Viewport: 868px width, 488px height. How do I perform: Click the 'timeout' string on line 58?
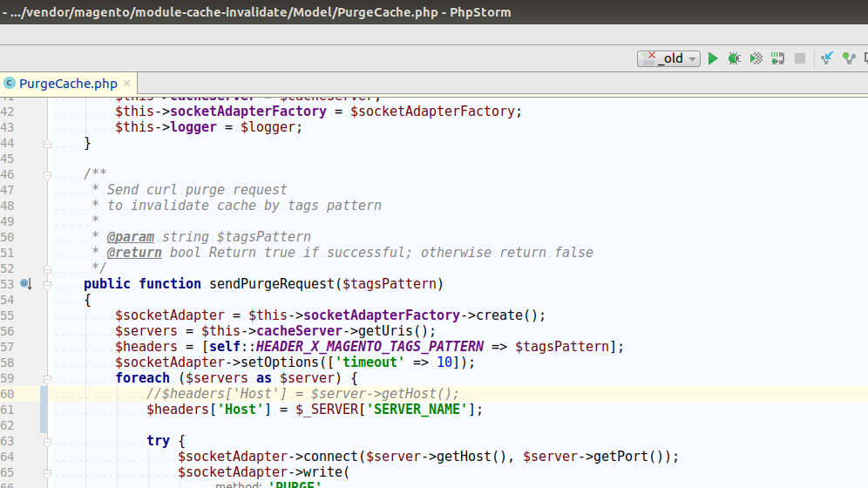click(x=370, y=363)
